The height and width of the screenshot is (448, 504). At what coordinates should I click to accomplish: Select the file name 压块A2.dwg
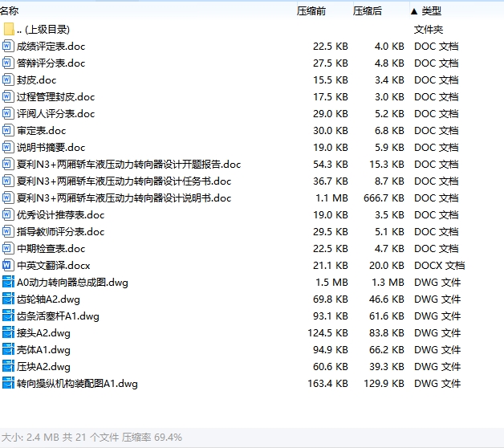coord(43,367)
